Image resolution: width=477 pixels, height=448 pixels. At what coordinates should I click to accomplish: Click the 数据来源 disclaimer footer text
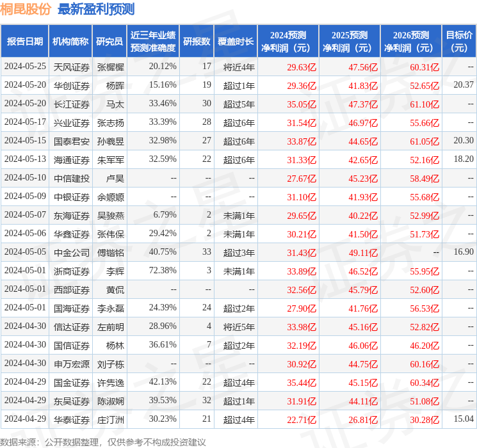pyautogui.click(x=103, y=442)
